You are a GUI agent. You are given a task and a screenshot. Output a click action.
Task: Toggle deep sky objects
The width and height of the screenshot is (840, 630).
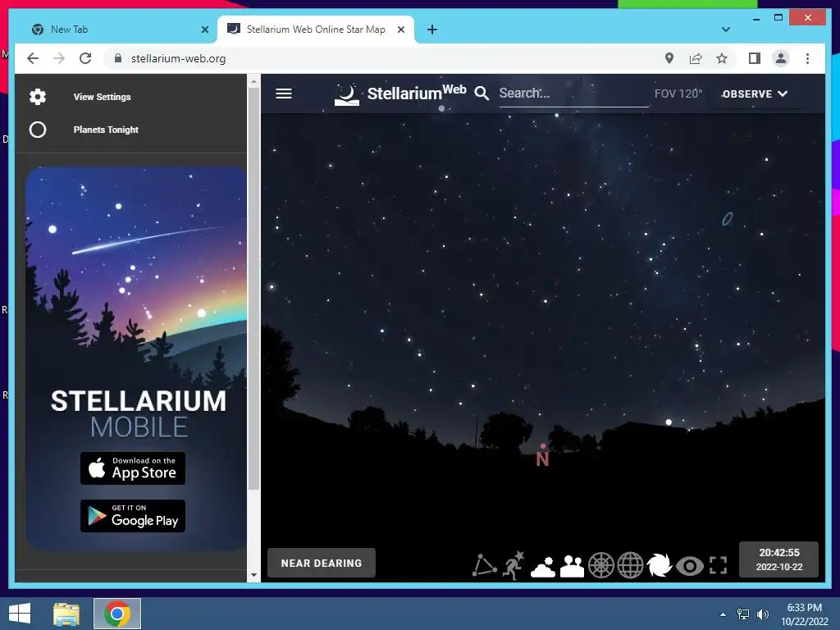tap(659, 566)
